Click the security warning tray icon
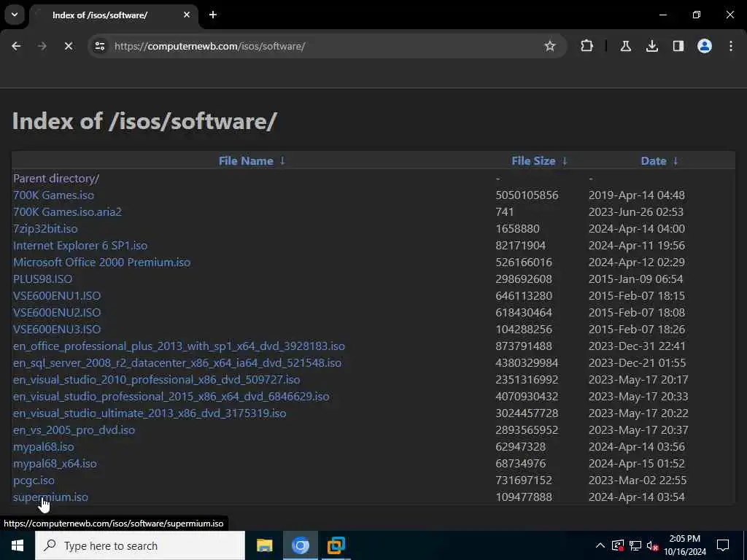The height and width of the screenshot is (560, 747). click(617, 545)
